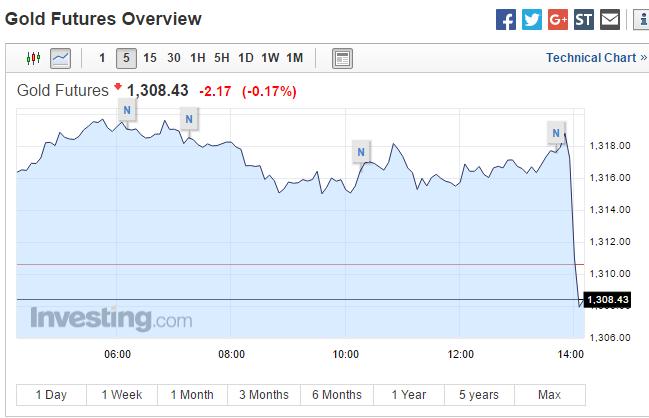Switch interval to 1H

199,58
